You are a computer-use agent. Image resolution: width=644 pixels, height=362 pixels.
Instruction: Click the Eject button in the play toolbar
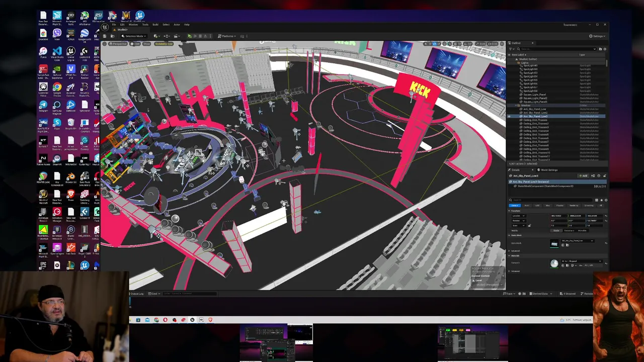pos(205,36)
